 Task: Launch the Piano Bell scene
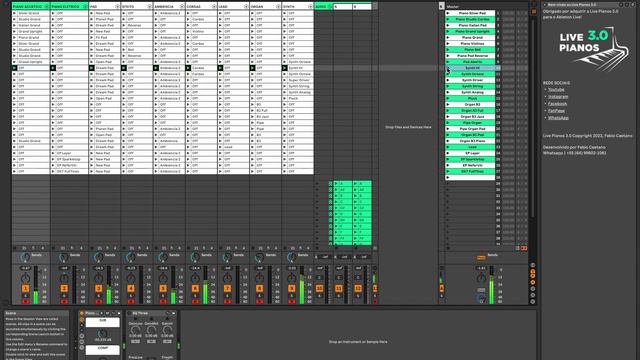click(448, 50)
